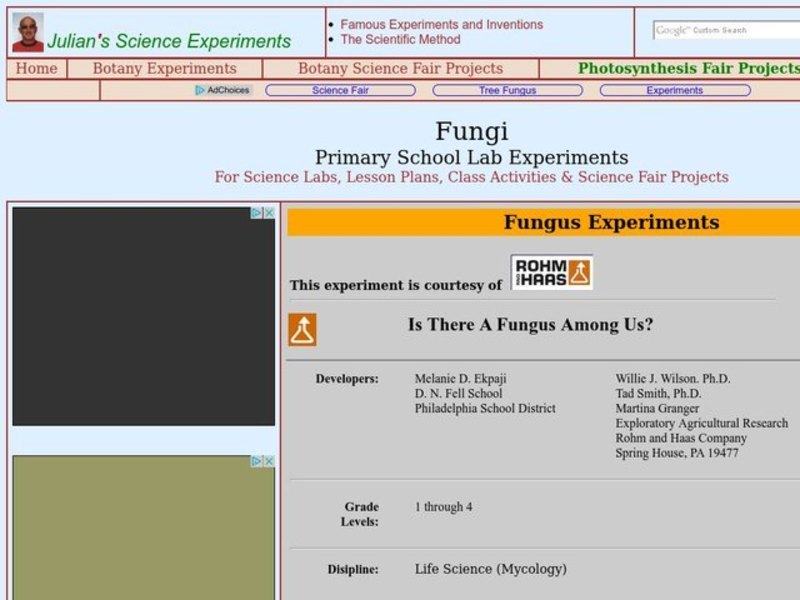Open the Home tab
Screen dimensions: 800x600
click(37, 68)
